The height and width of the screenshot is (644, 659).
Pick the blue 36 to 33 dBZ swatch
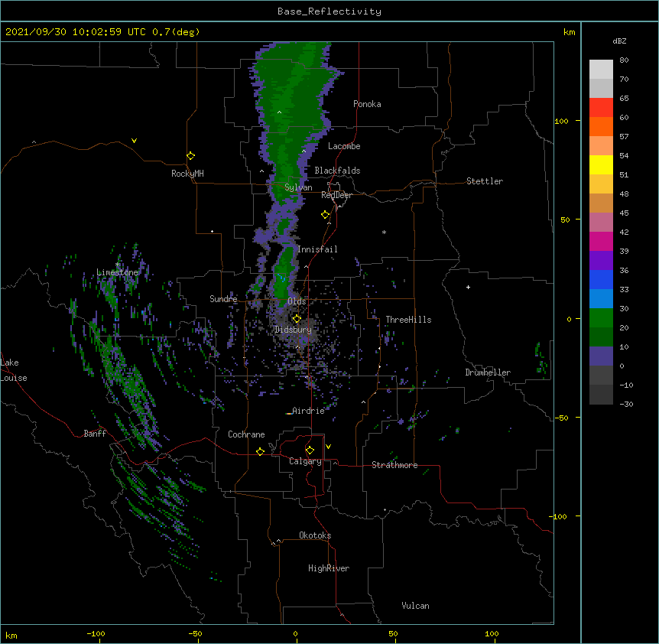[x=601, y=279]
